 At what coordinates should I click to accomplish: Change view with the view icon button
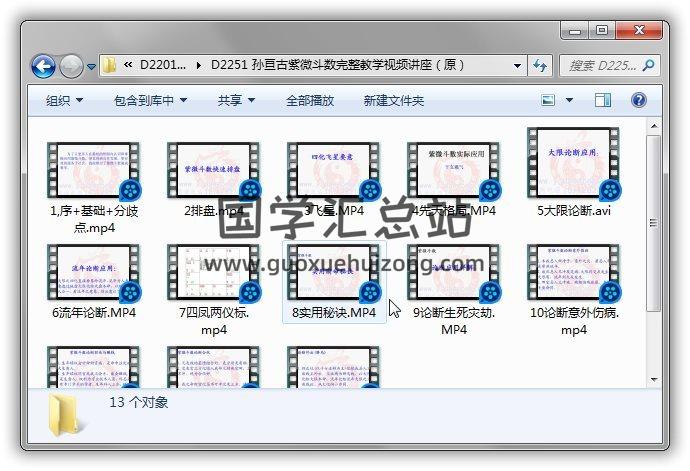click(x=548, y=100)
